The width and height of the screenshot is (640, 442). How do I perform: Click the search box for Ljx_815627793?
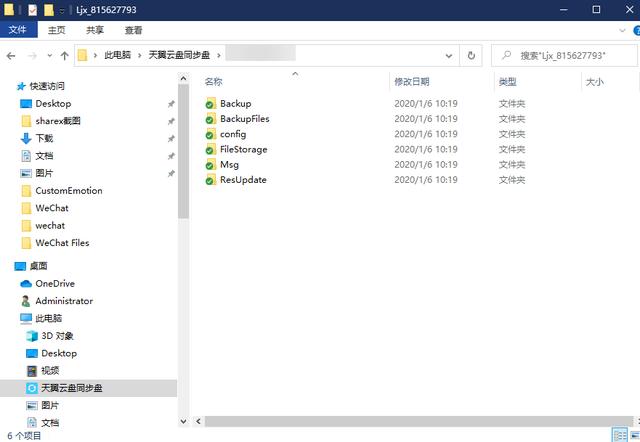[564, 56]
